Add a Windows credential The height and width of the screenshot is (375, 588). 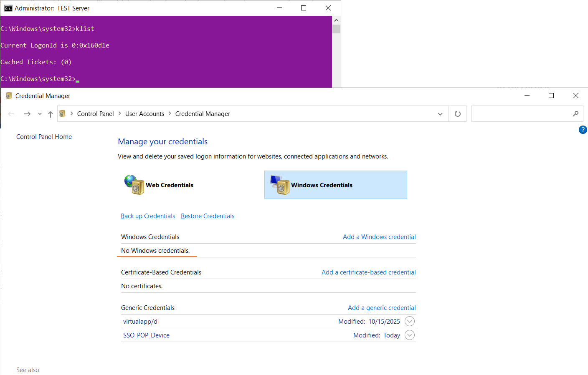pyautogui.click(x=379, y=237)
